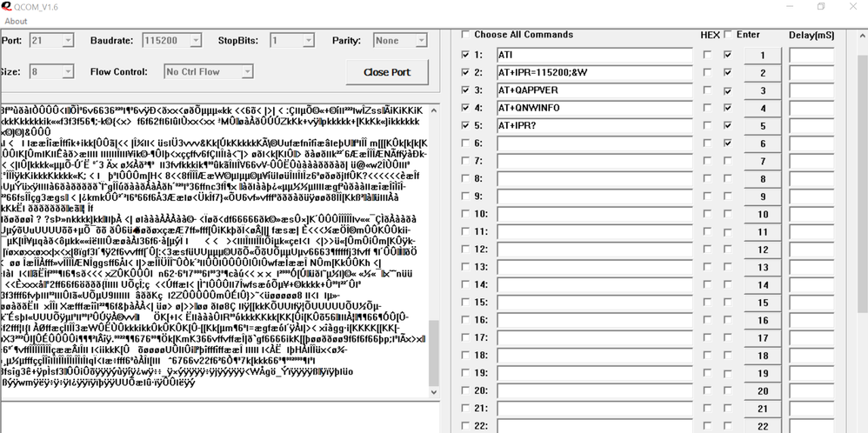The image size is (868, 433).
Task: Click log scrollbar up arrow
Action: pyautogui.click(x=434, y=110)
